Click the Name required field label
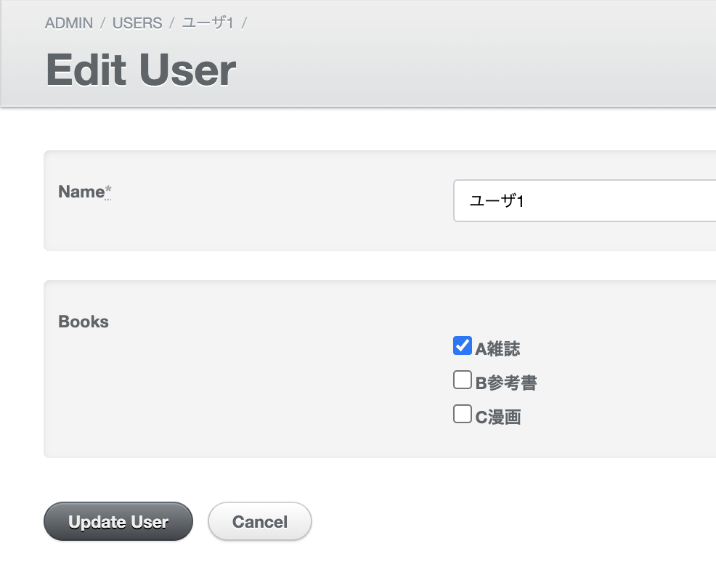This screenshot has height=588, width=716. click(x=85, y=192)
